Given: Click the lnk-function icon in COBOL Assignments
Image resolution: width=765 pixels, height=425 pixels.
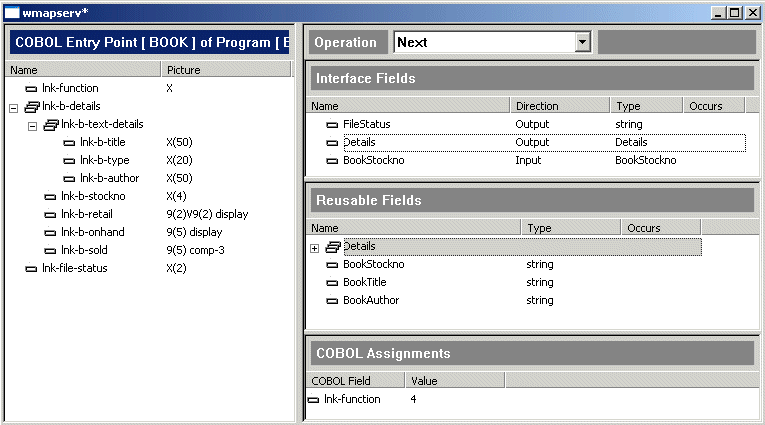Looking at the screenshot, I should (x=314, y=399).
